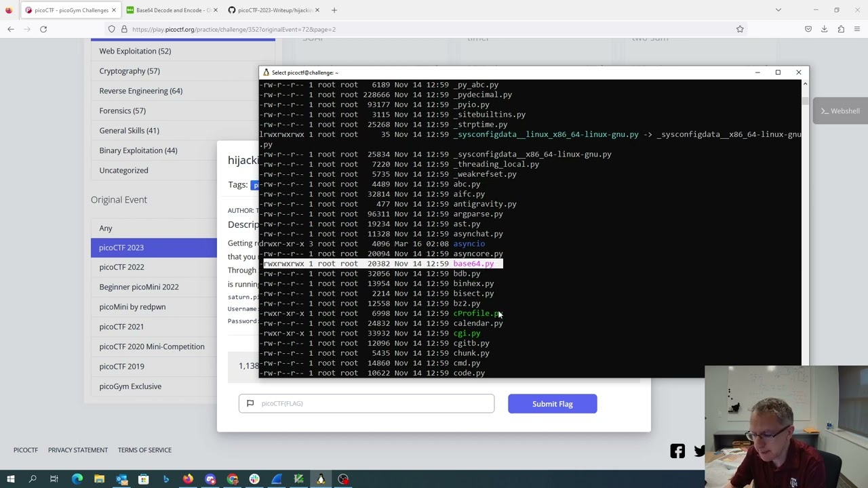Select picoGym Exclusive event filter

pos(130,386)
